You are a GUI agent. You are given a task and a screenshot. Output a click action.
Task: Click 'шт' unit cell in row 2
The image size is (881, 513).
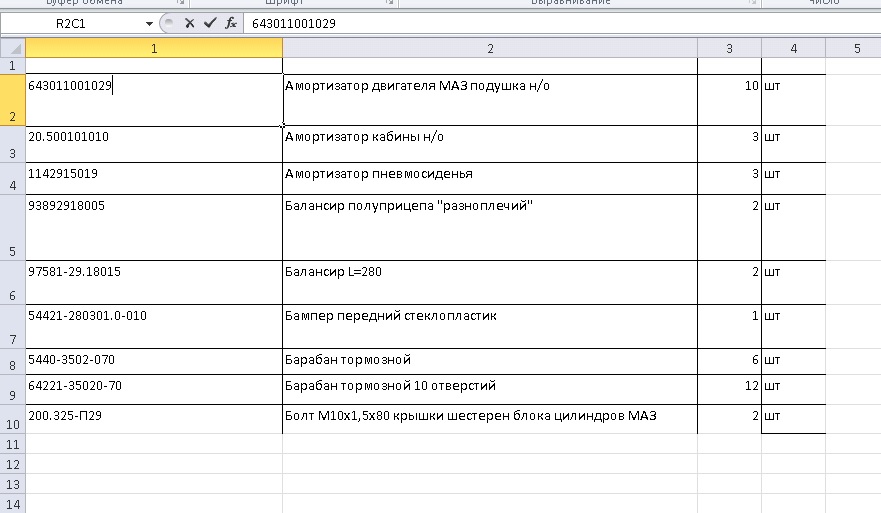pos(793,100)
